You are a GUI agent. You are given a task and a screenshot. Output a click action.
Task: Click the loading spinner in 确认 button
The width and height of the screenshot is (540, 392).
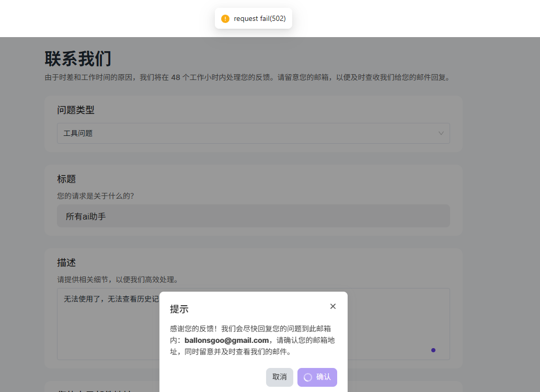(x=308, y=377)
